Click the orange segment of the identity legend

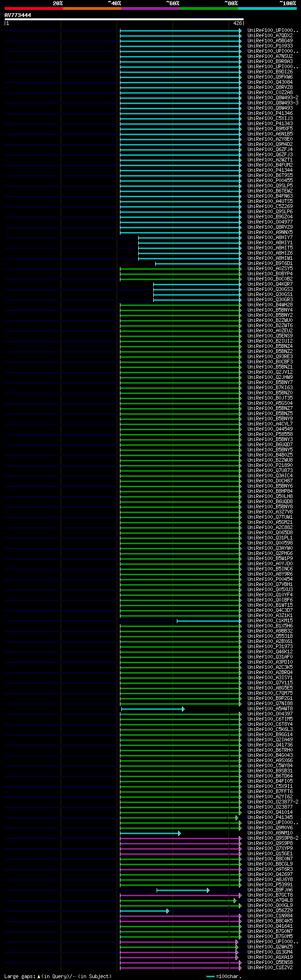coord(92,8)
